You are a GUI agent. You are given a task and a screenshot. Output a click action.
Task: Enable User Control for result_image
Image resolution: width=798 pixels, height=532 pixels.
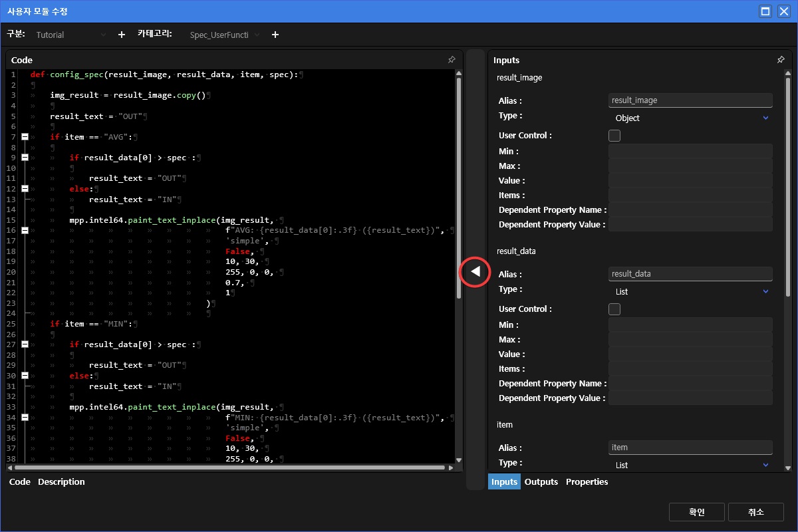click(614, 136)
